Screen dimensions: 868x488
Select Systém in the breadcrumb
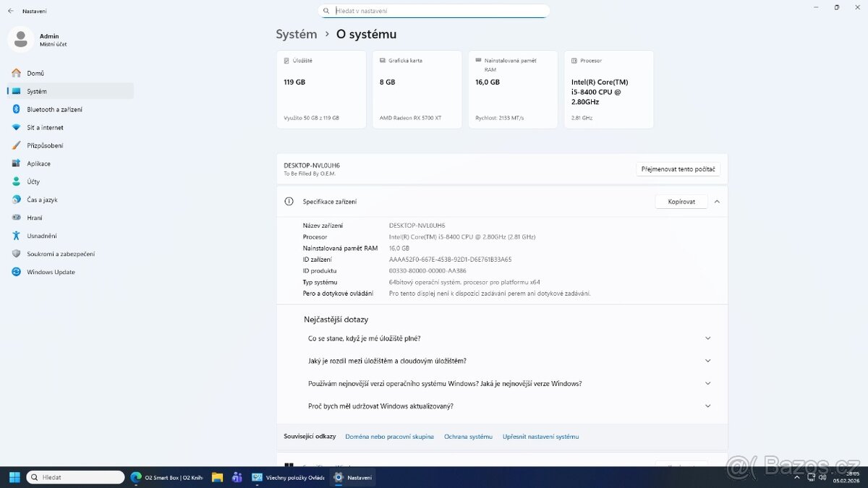(296, 34)
